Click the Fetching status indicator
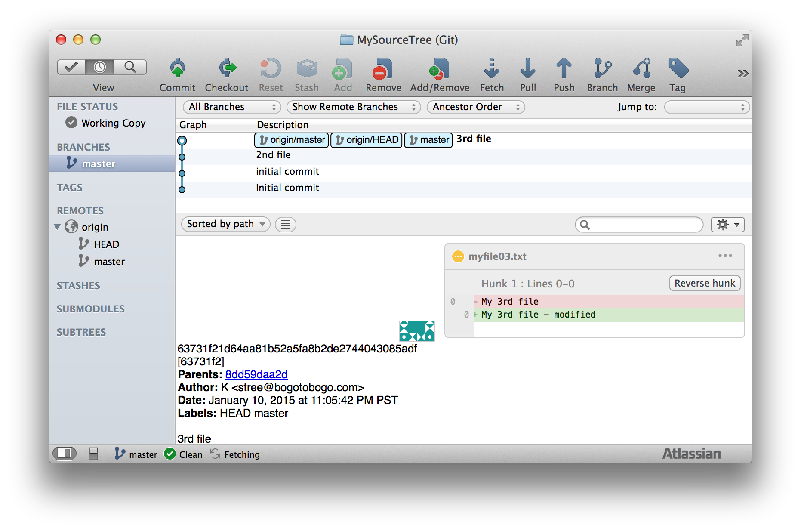Viewport: 801px width, 531px height. click(x=235, y=454)
